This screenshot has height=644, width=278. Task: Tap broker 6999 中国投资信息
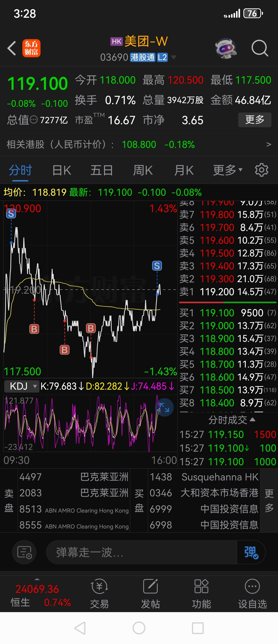tap(204, 509)
